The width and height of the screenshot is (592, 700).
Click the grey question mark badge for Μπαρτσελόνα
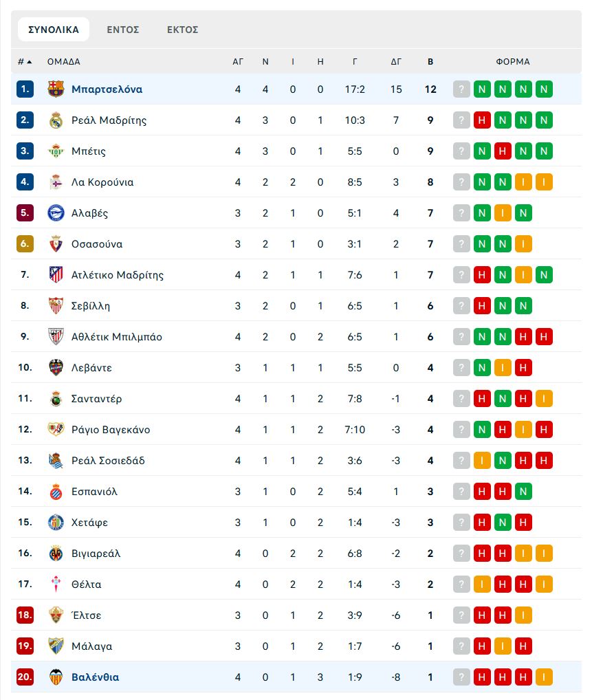tap(461, 89)
